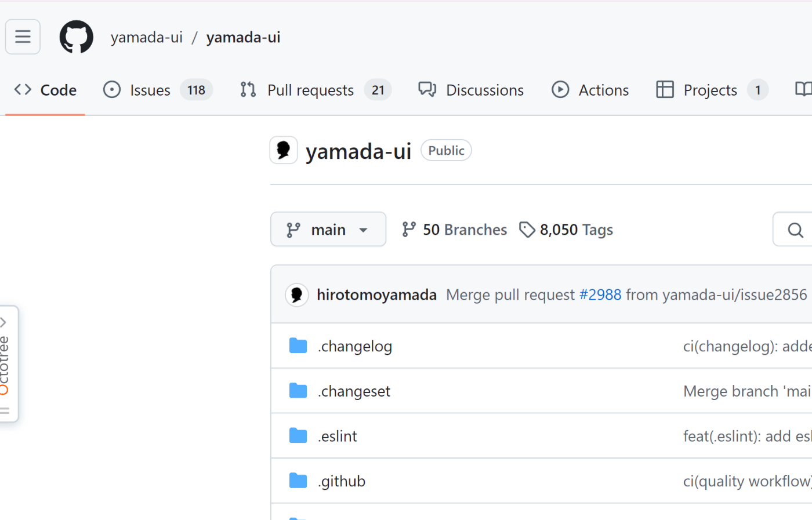
Task: Open the .changeset folder
Action: point(354,391)
